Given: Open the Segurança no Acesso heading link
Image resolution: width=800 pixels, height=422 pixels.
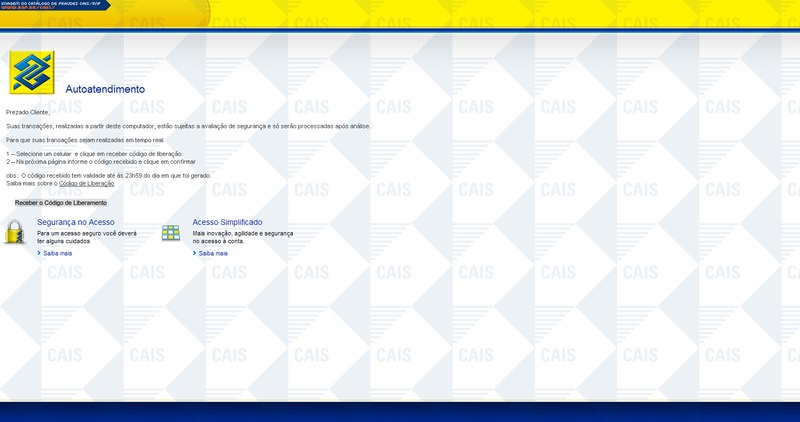Looking at the screenshot, I should click(76, 221).
